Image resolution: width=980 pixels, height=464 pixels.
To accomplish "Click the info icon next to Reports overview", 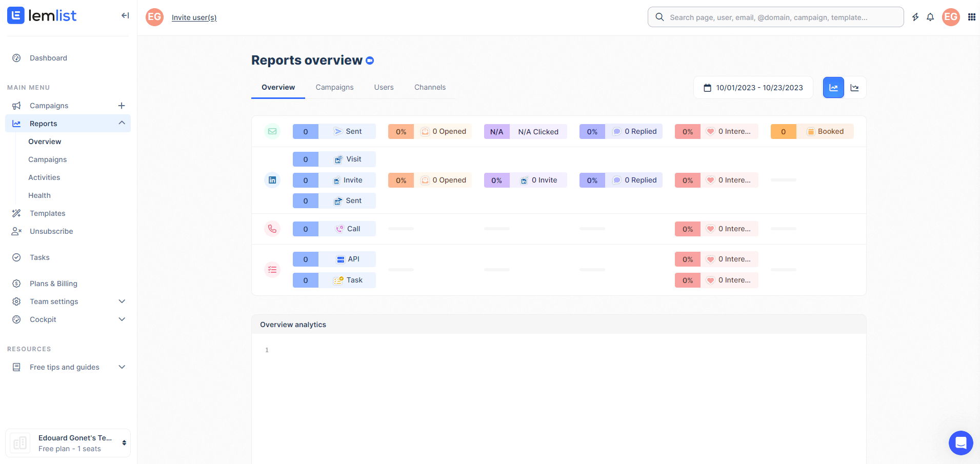I will 370,60.
